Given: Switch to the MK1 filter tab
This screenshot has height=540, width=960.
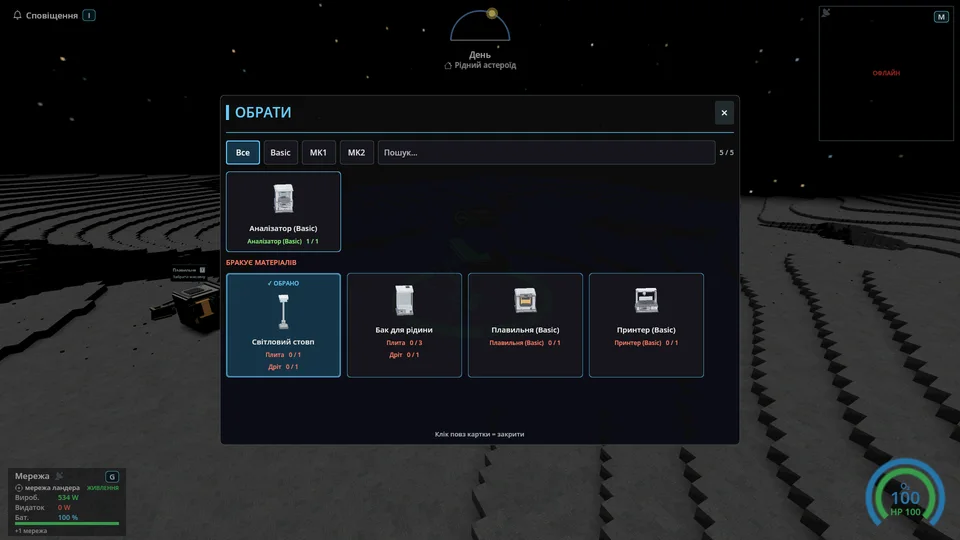Looking at the screenshot, I should pyautogui.click(x=318, y=152).
